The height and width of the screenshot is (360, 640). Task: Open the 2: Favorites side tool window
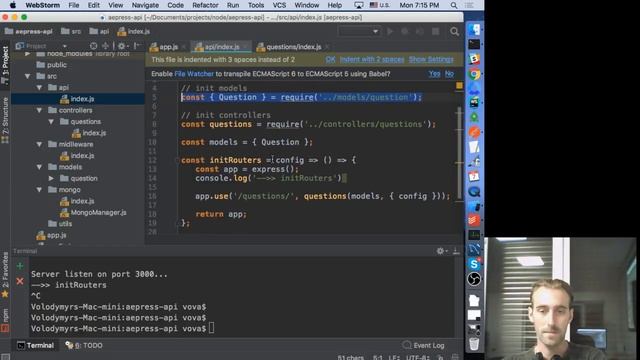point(5,275)
